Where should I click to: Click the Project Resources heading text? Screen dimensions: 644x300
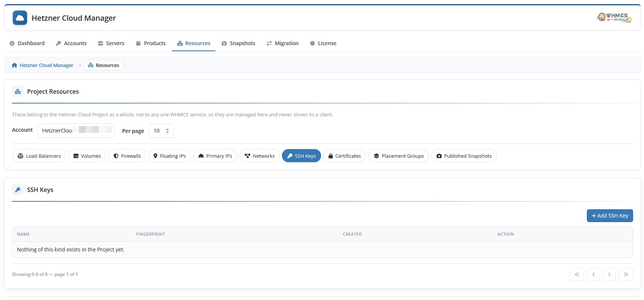point(53,91)
